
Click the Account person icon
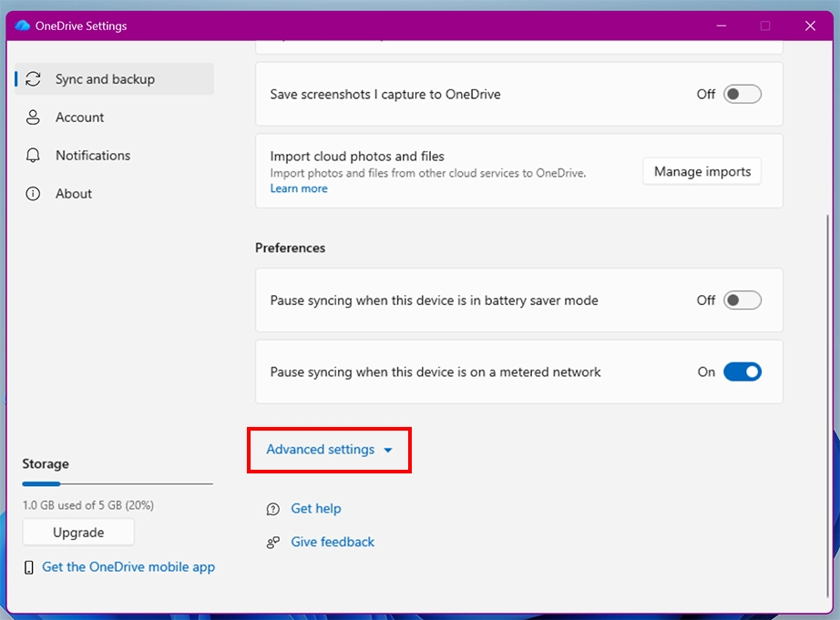pyautogui.click(x=33, y=117)
